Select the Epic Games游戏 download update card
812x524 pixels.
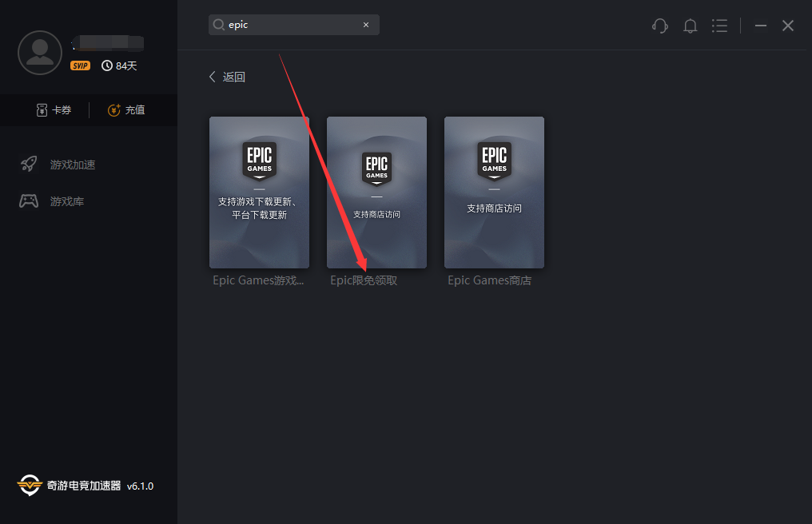259,193
